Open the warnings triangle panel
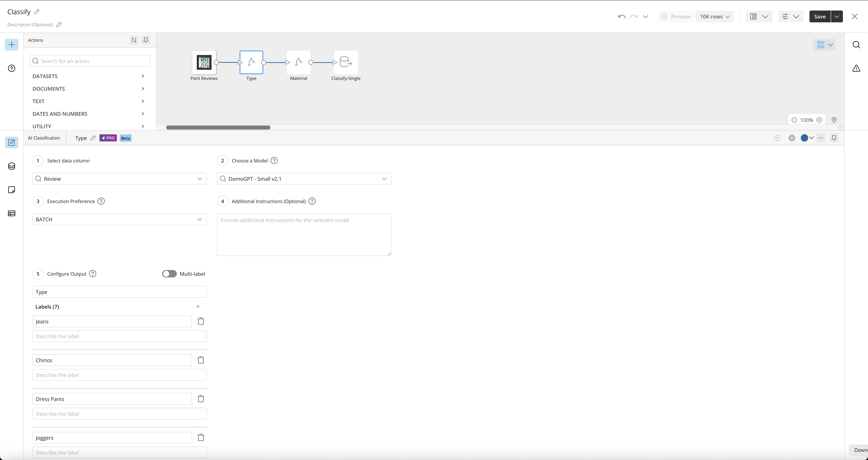 [x=856, y=68]
